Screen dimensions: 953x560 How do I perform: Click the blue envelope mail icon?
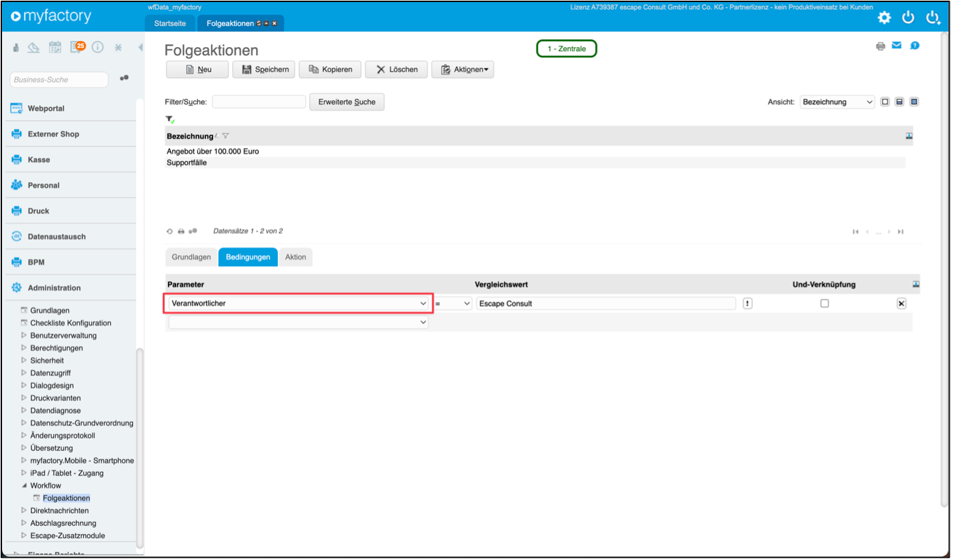pyautogui.click(x=897, y=46)
